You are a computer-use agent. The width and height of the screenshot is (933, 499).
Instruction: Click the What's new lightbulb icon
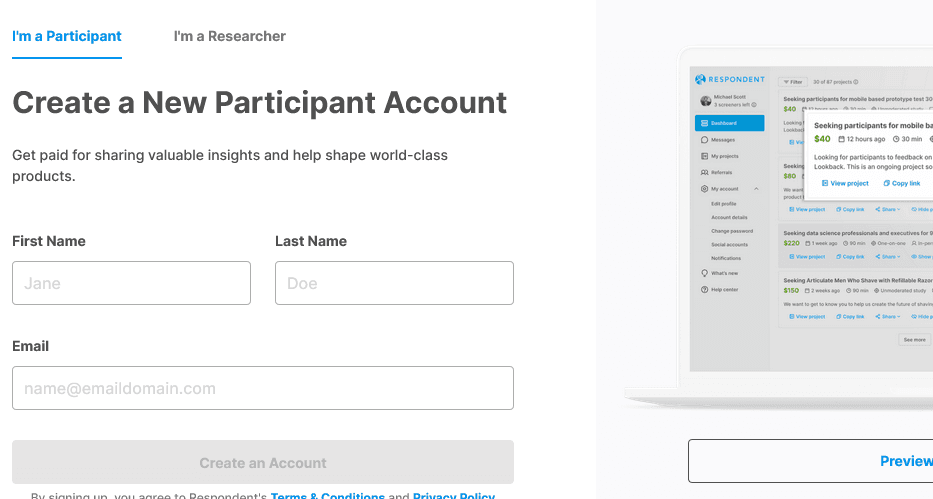pos(705,273)
